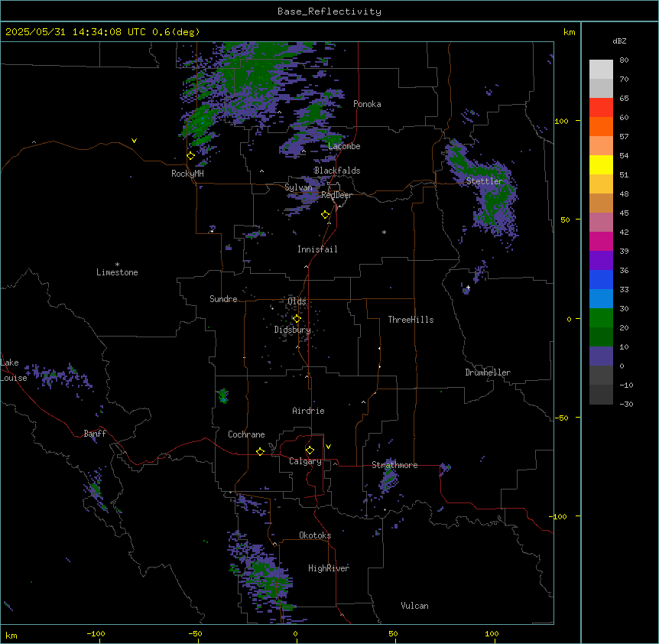
Task: Click the -50 tick label on the right axis
Action: click(x=561, y=418)
